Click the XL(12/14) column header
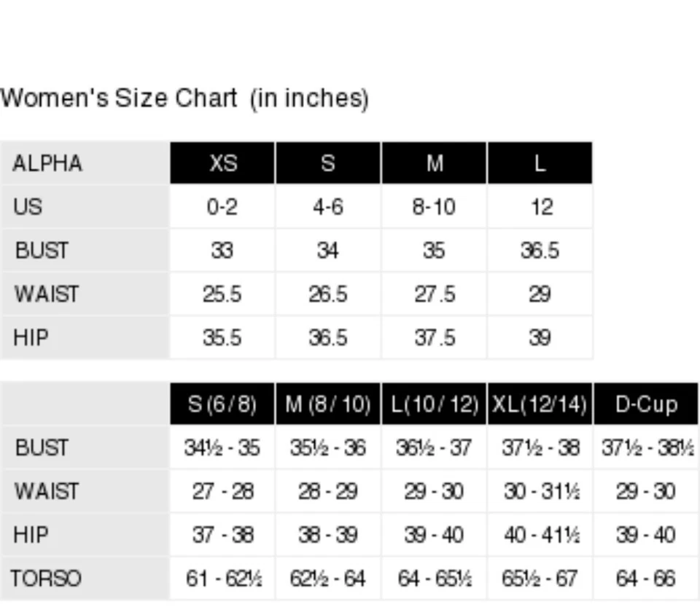Image resolution: width=700 pixels, height=607 pixels. (540, 404)
